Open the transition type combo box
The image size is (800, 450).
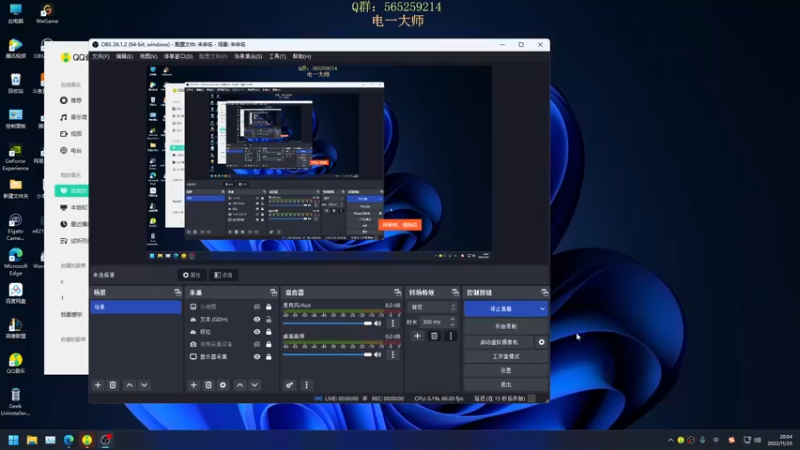point(433,307)
